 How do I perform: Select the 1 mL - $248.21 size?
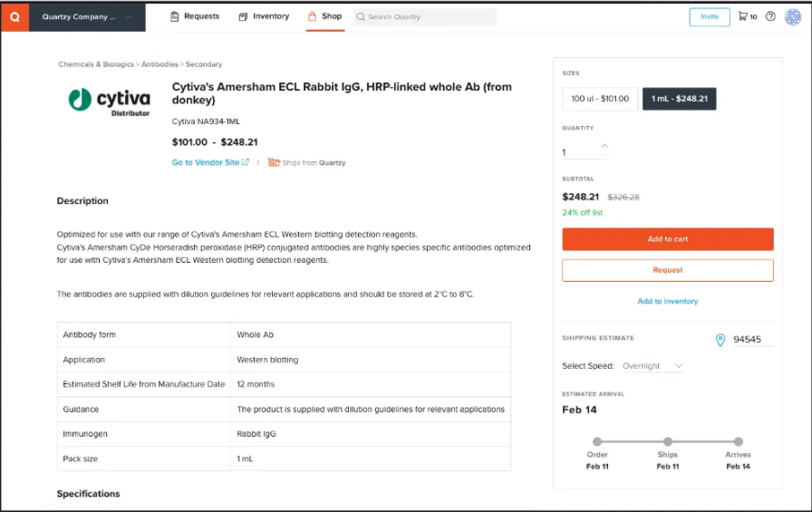[680, 99]
